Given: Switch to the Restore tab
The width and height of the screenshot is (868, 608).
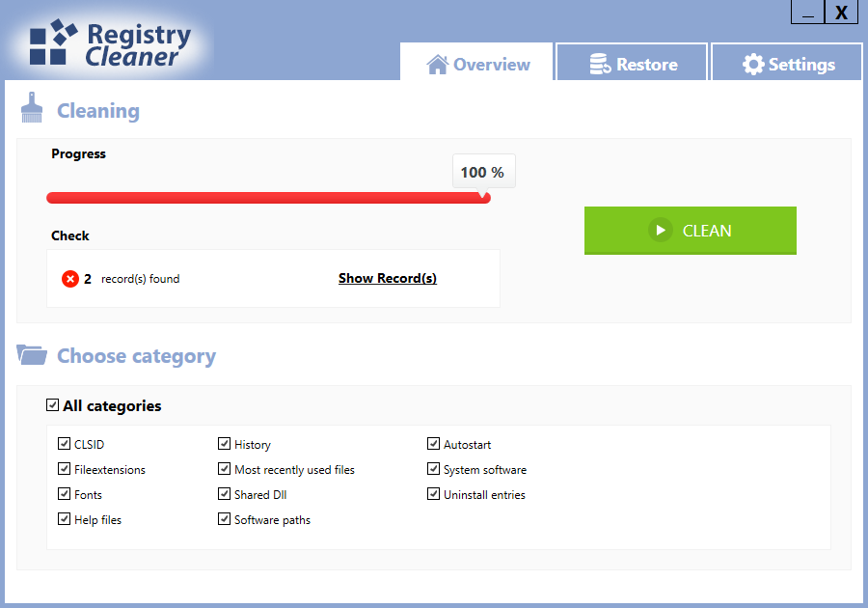Looking at the screenshot, I should point(632,62).
